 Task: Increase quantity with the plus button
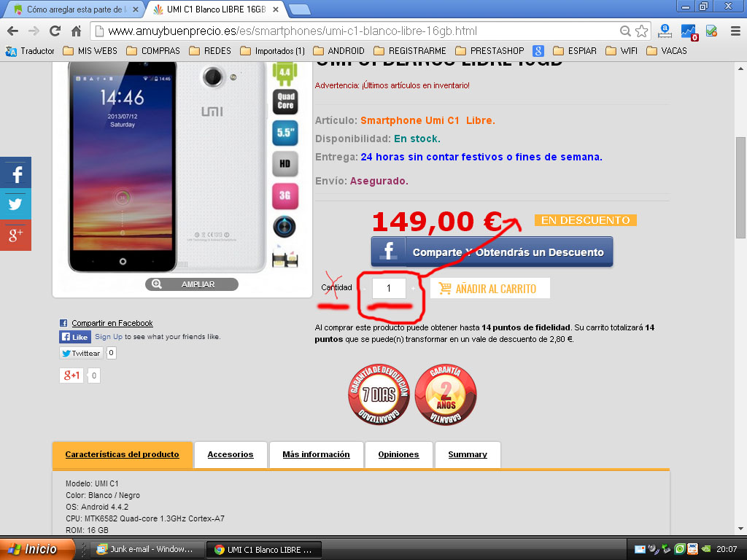[413, 289]
